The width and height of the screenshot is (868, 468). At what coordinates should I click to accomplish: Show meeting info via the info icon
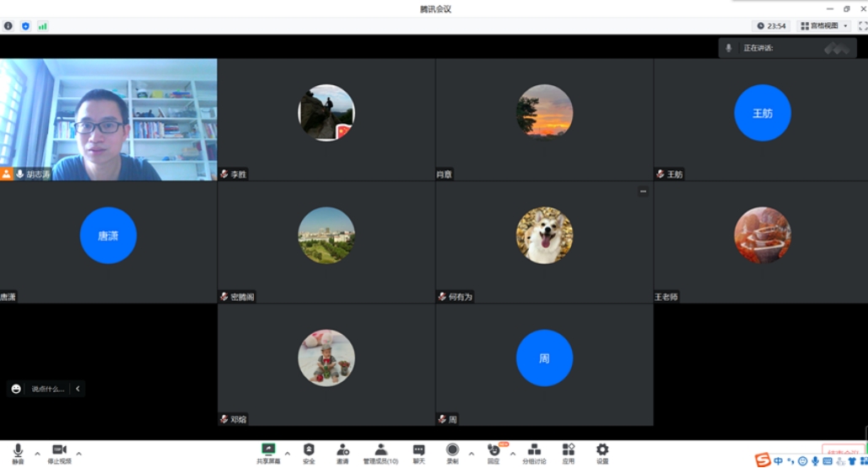tap(8, 26)
